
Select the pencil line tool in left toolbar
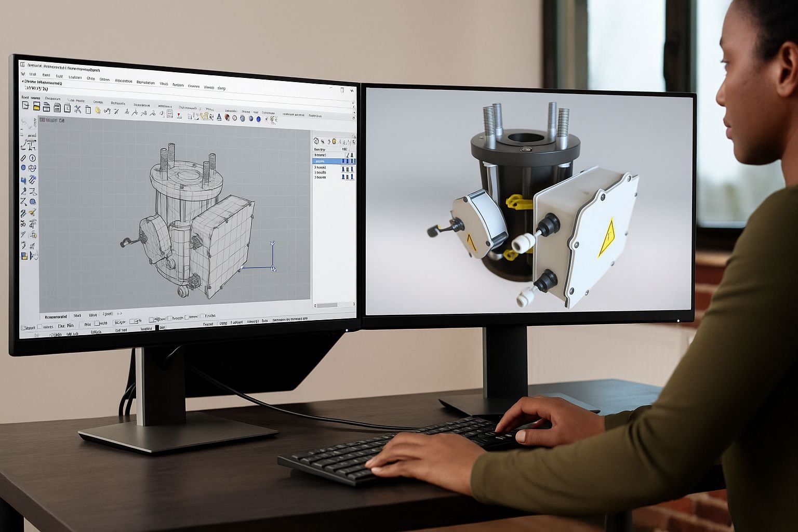(x=23, y=158)
